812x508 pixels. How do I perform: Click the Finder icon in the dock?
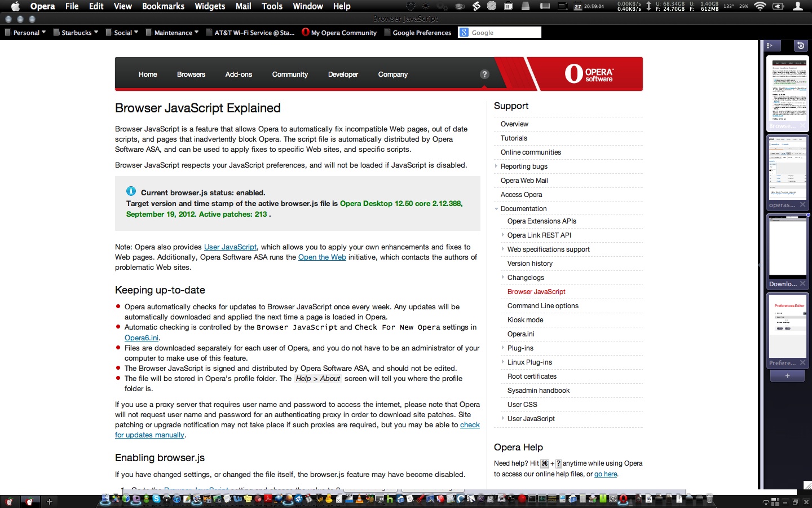tap(105, 498)
